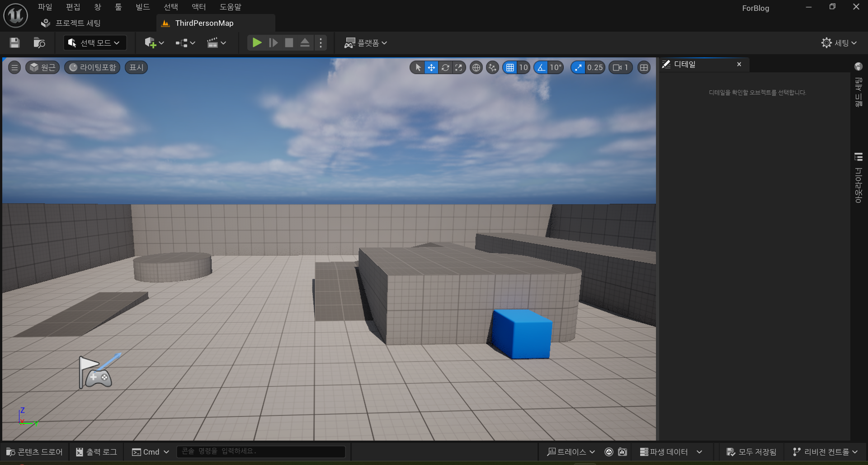Toggle rotation snapping angle icon

pos(541,67)
